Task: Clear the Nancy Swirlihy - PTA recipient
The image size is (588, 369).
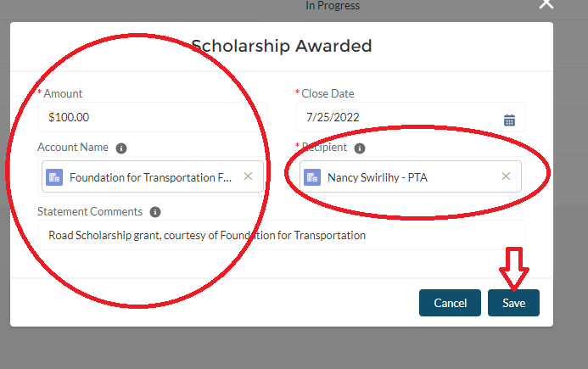Action: click(506, 176)
